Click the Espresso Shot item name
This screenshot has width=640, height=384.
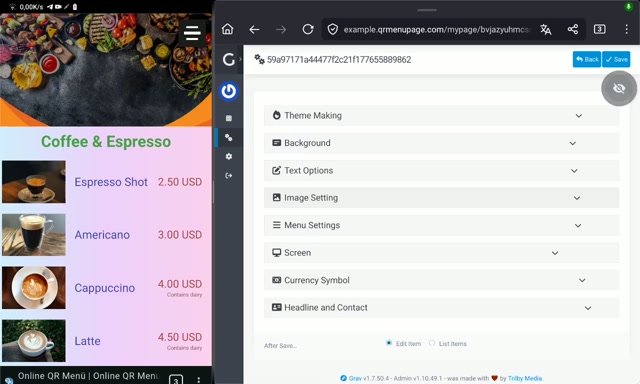(111, 182)
